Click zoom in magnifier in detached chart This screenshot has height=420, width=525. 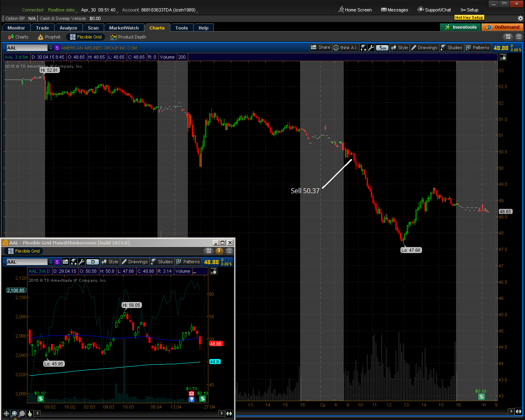pyautogui.click(x=14, y=413)
